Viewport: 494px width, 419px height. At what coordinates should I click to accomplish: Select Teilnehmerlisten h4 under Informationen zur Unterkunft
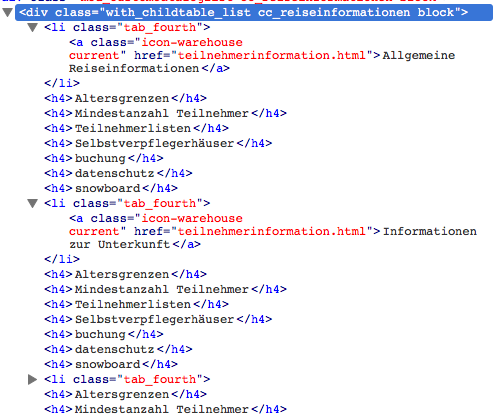point(136,304)
